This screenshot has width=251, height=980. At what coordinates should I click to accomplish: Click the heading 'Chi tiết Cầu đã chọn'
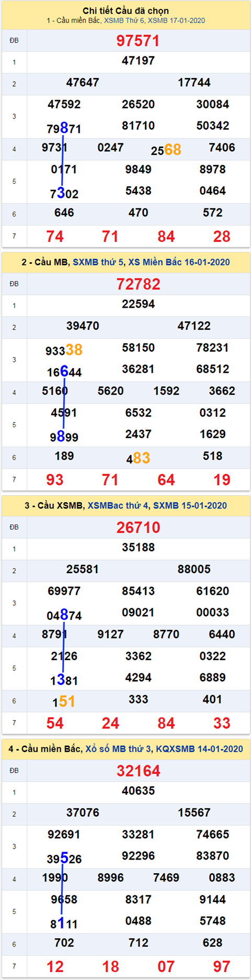tap(125, 10)
